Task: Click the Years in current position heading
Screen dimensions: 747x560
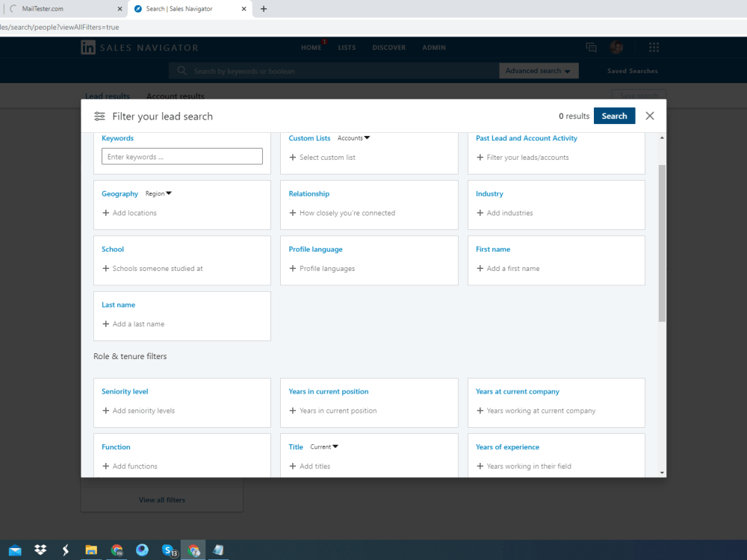Action: point(328,391)
